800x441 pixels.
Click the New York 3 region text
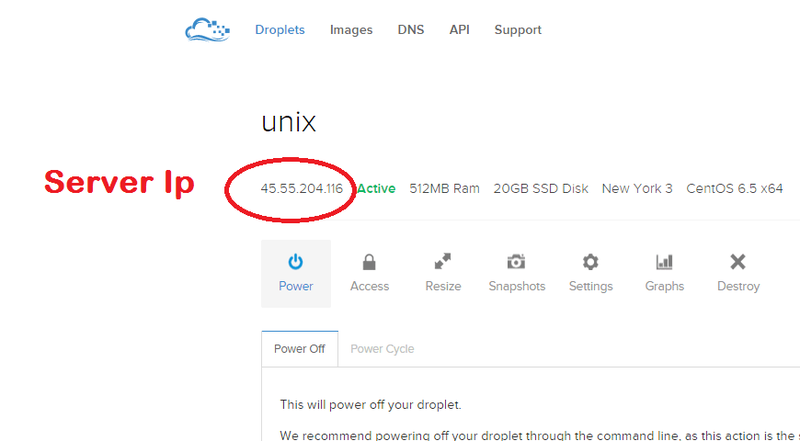coord(637,188)
